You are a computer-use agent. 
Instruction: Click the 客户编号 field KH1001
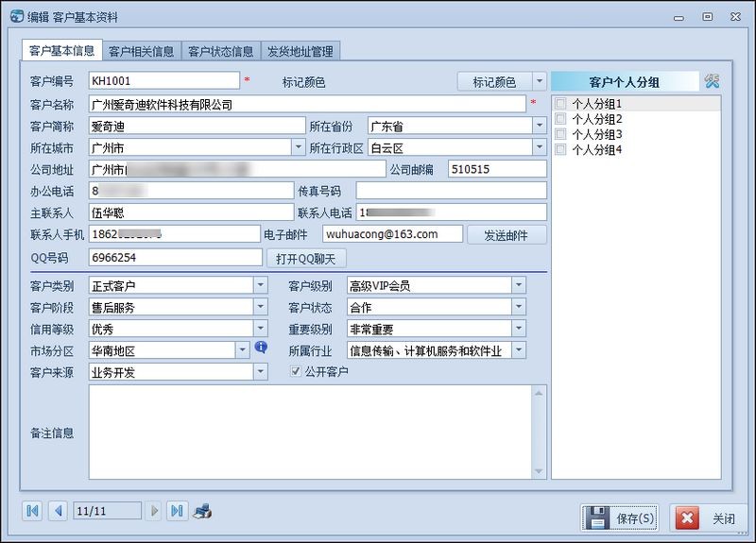click(x=163, y=80)
